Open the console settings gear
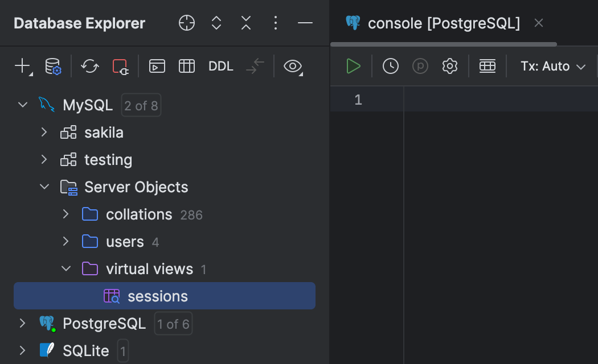The height and width of the screenshot is (364, 598). point(449,65)
